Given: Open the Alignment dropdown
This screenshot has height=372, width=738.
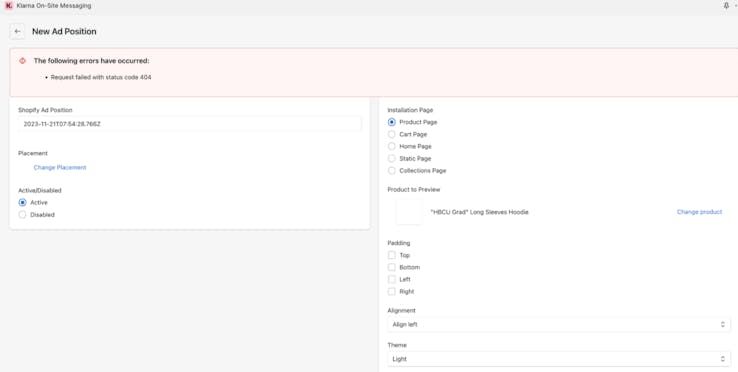Looking at the screenshot, I should pos(559,324).
